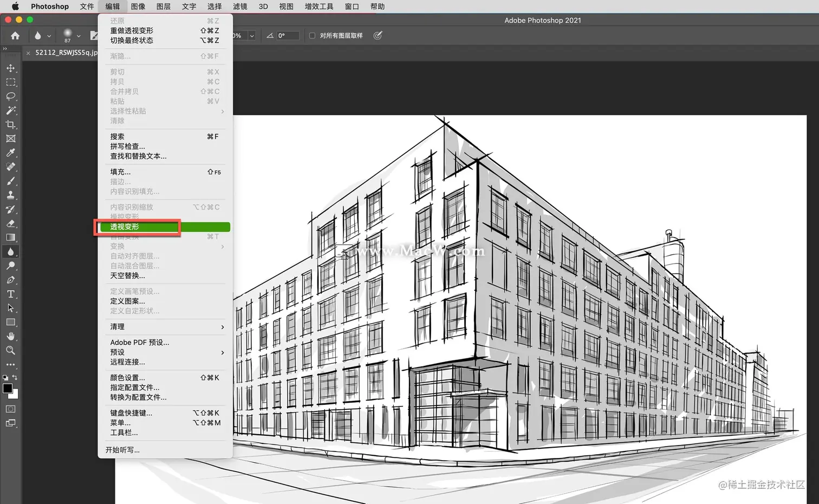Click the foreground black color swatch

click(7, 388)
